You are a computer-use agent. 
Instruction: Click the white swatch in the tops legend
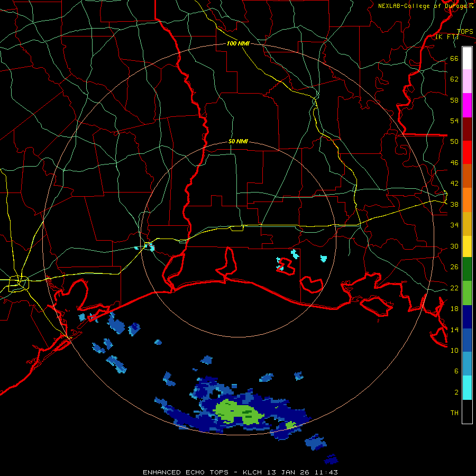[x=467, y=58]
